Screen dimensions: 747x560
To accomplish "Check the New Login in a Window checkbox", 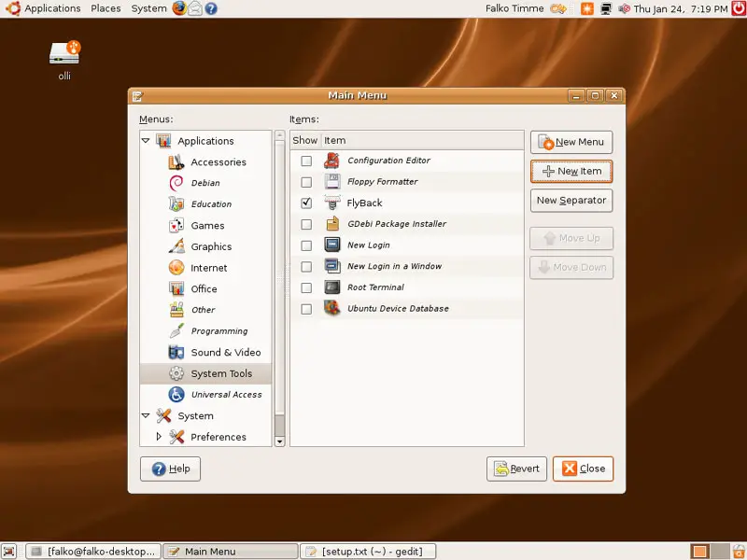I will [x=306, y=267].
